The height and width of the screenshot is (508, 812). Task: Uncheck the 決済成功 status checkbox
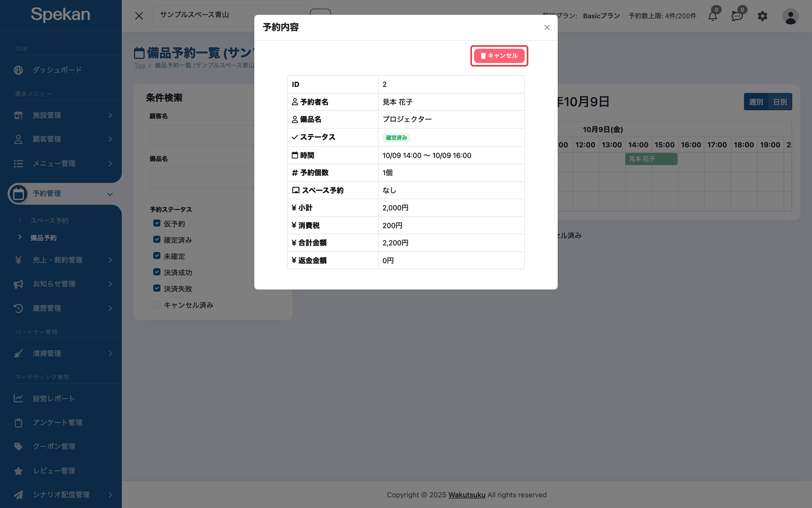(157, 272)
